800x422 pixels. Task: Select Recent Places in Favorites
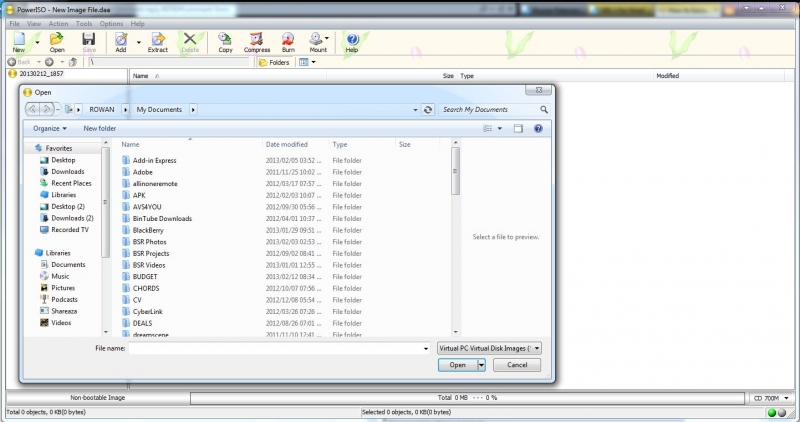click(71, 183)
